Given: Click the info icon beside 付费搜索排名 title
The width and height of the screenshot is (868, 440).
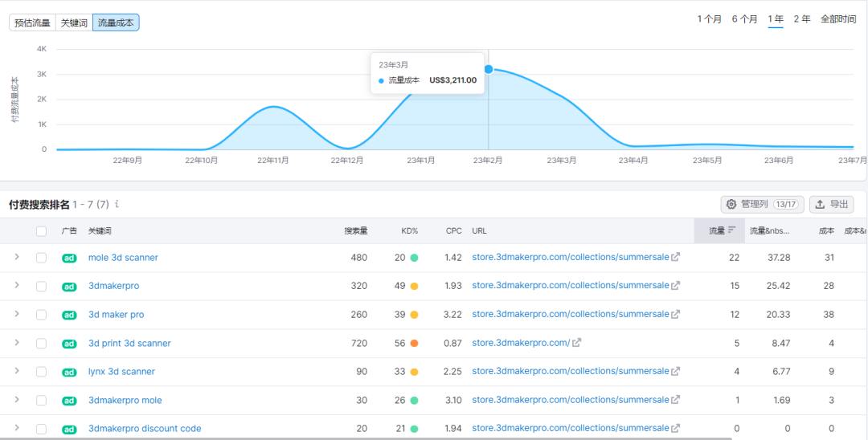Looking at the screenshot, I should pos(117,205).
